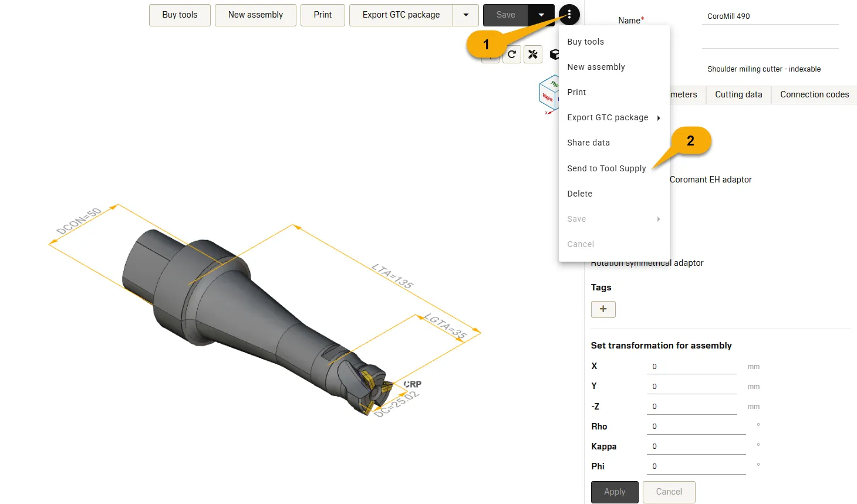Click the New assembly toolbar button
The height and width of the screenshot is (504, 857).
(x=255, y=15)
